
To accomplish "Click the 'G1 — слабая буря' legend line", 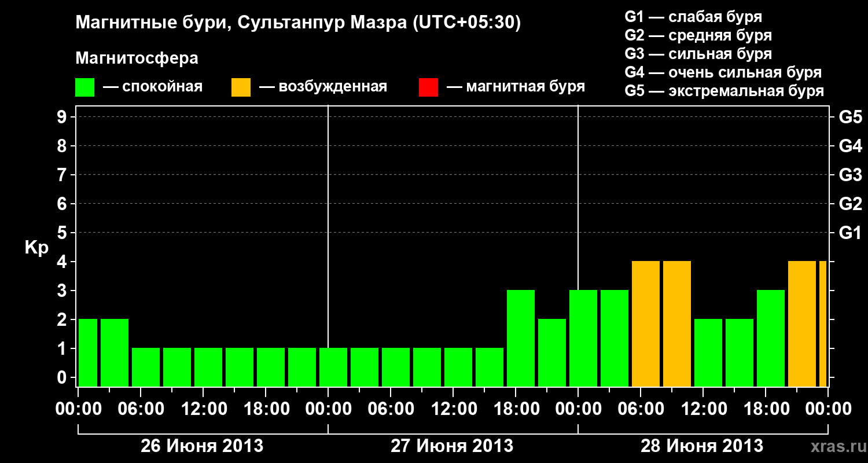I will pyautogui.click(x=693, y=17).
